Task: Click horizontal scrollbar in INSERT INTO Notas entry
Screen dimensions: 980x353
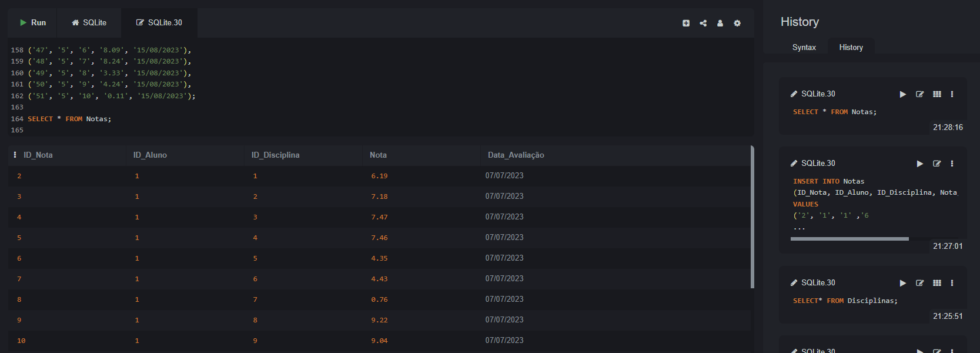Action: coord(849,239)
